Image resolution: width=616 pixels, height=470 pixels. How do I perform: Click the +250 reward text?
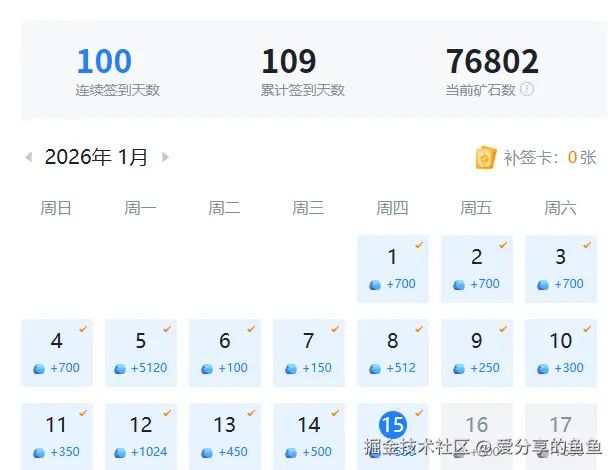pyautogui.click(x=485, y=368)
